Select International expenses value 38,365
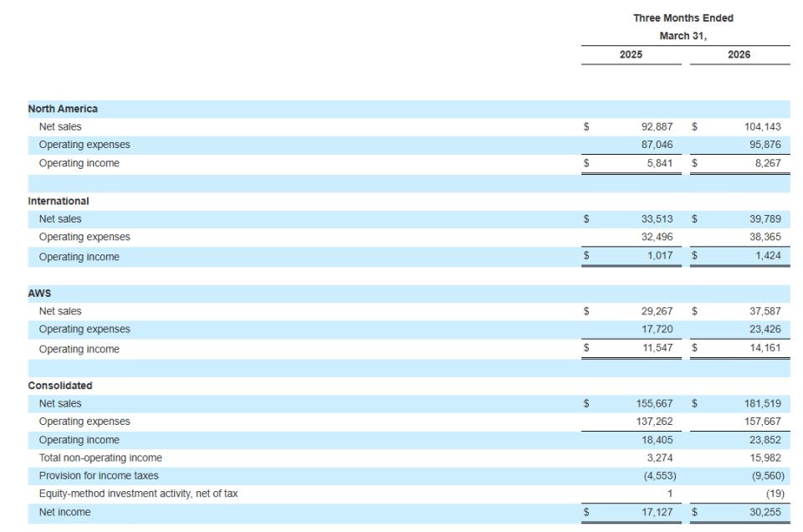803x532 pixels. (765, 237)
